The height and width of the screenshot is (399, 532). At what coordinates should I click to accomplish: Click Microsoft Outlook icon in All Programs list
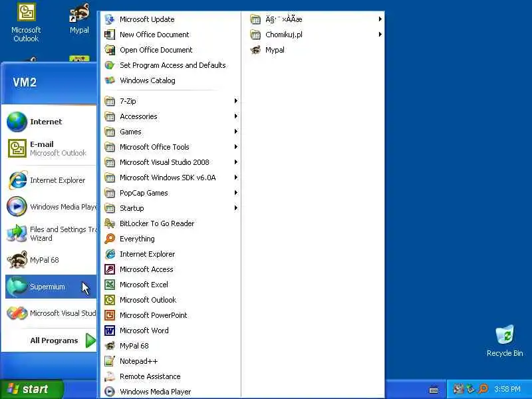(x=110, y=300)
